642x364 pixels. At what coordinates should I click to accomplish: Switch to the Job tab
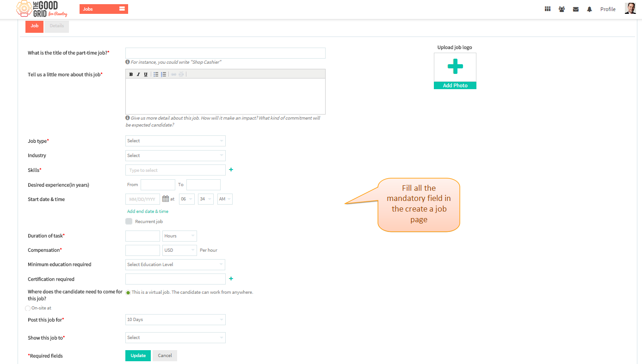pos(35,26)
